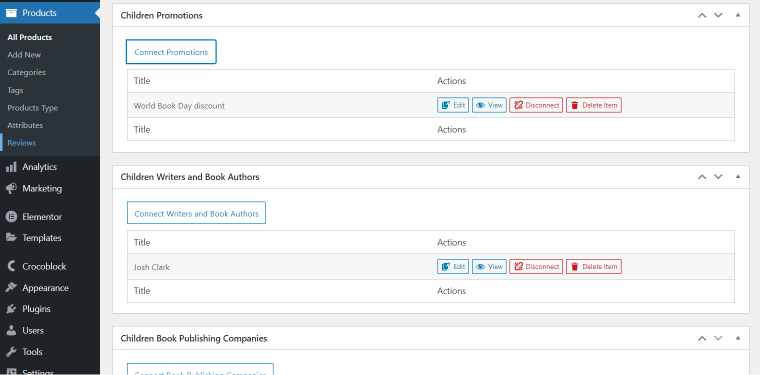
Task: Click the Tools wrench icon
Action: [11, 352]
